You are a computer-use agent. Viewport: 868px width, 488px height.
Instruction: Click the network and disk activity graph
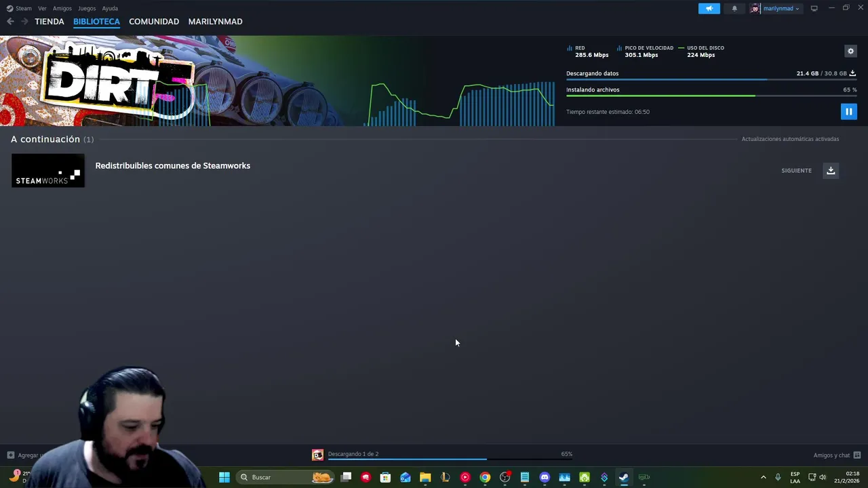(461, 104)
